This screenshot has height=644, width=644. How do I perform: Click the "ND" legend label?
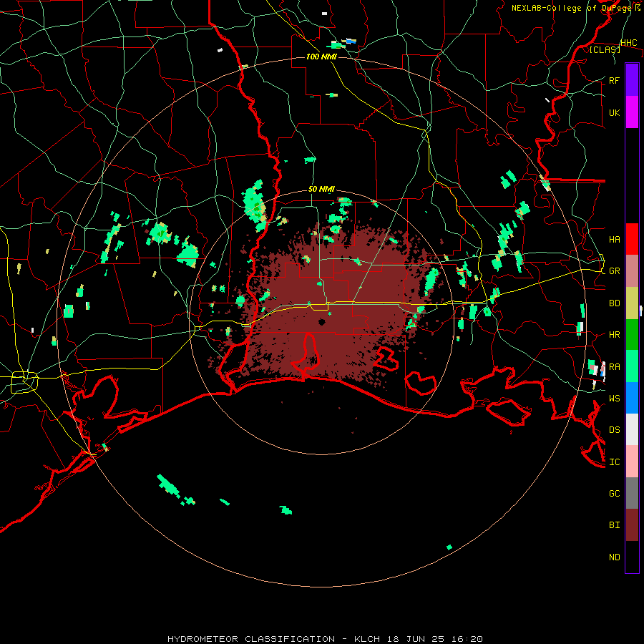click(615, 557)
